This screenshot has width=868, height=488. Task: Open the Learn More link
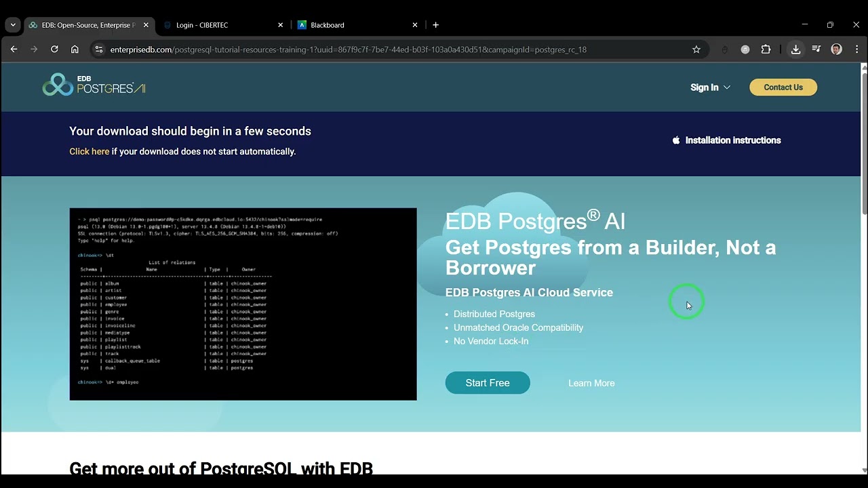(591, 383)
